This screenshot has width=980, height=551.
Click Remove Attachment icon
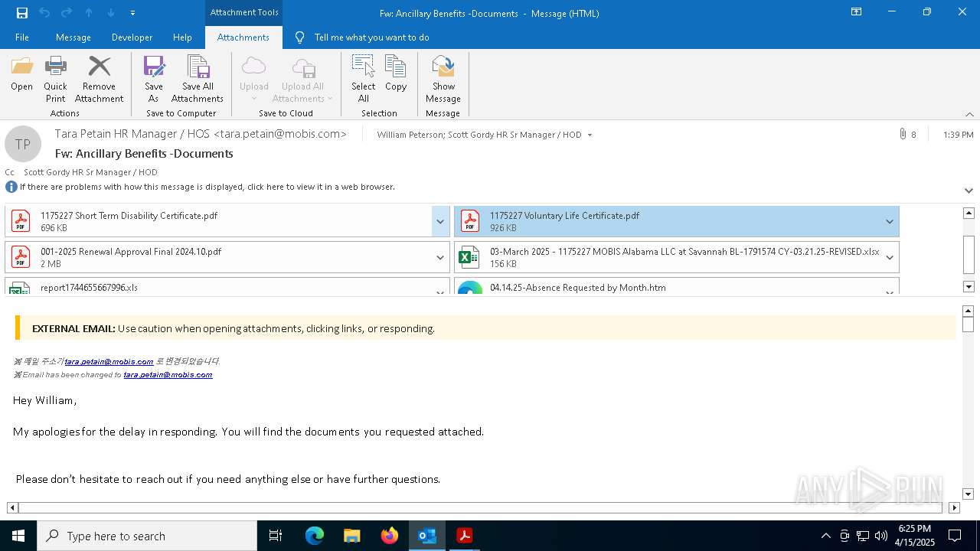pyautogui.click(x=99, y=79)
